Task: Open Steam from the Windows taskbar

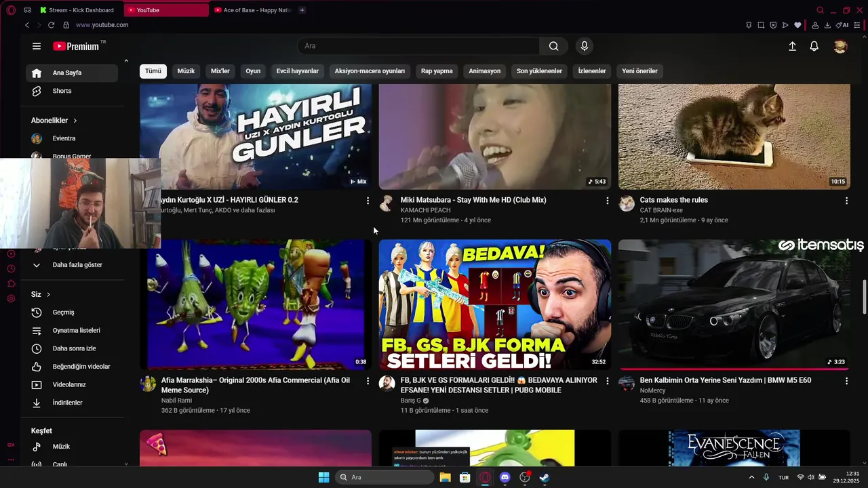Action: click(544, 477)
